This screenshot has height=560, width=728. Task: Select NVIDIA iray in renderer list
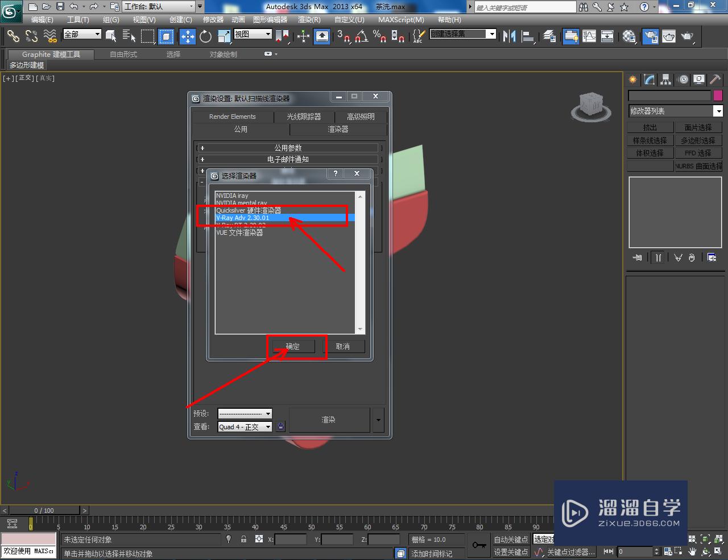(x=285, y=196)
